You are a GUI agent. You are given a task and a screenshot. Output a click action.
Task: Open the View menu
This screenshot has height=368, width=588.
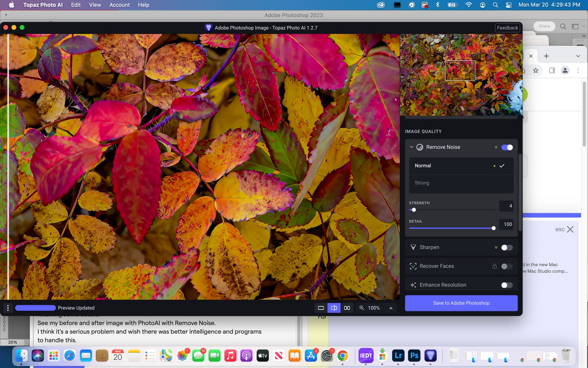pos(95,5)
